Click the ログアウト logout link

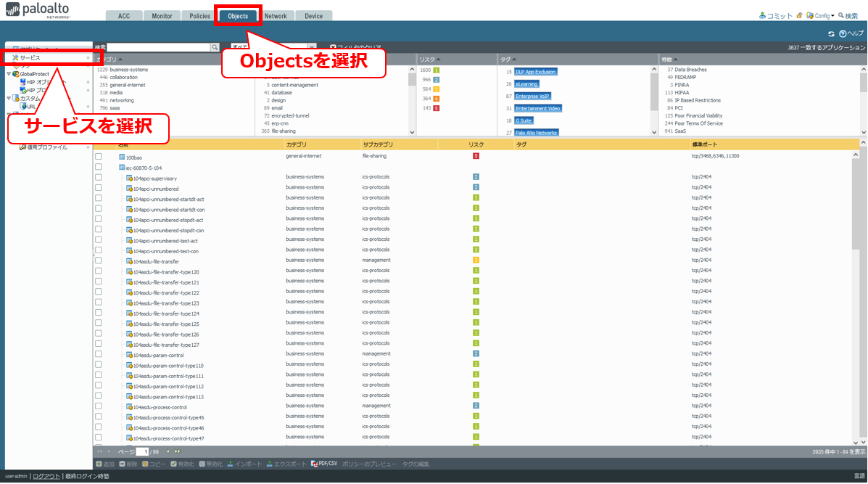pyautogui.click(x=46, y=476)
